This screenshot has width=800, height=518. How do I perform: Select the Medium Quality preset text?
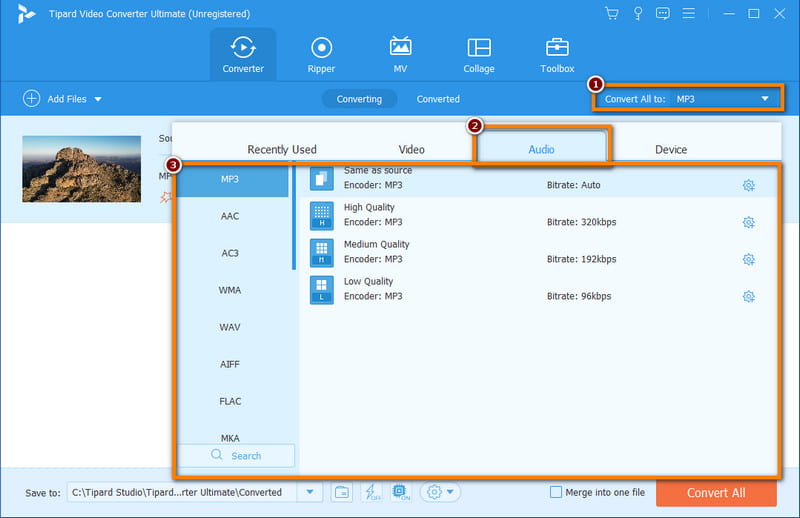tap(377, 244)
